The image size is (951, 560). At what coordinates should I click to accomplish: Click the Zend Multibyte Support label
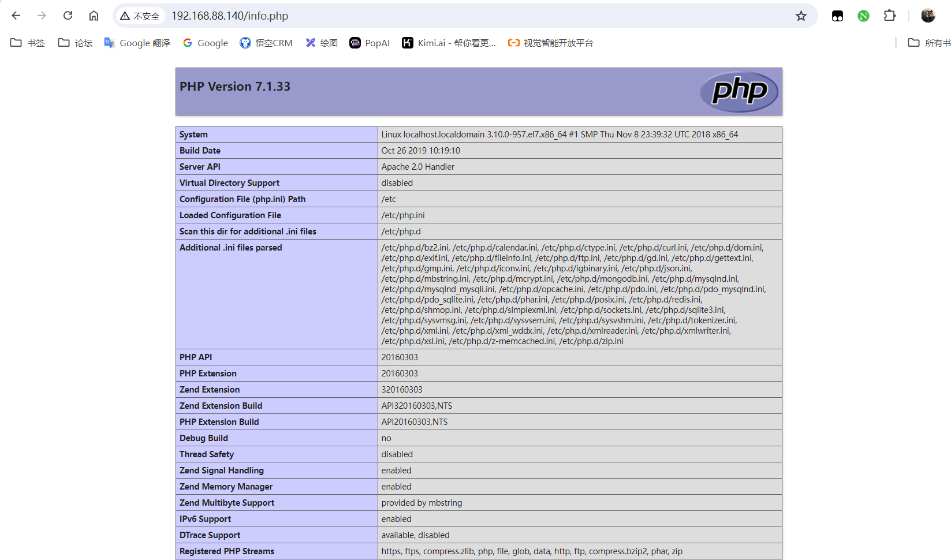227,503
